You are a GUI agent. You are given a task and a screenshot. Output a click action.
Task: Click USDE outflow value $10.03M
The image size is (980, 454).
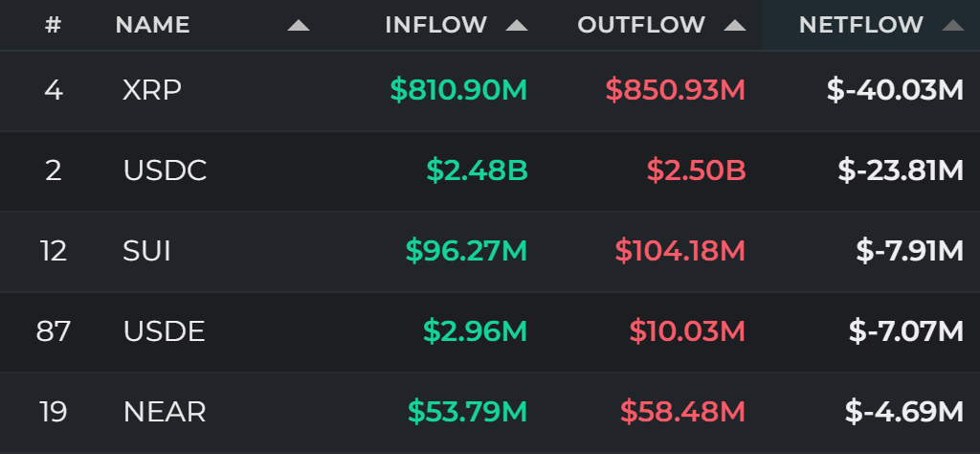point(687,331)
